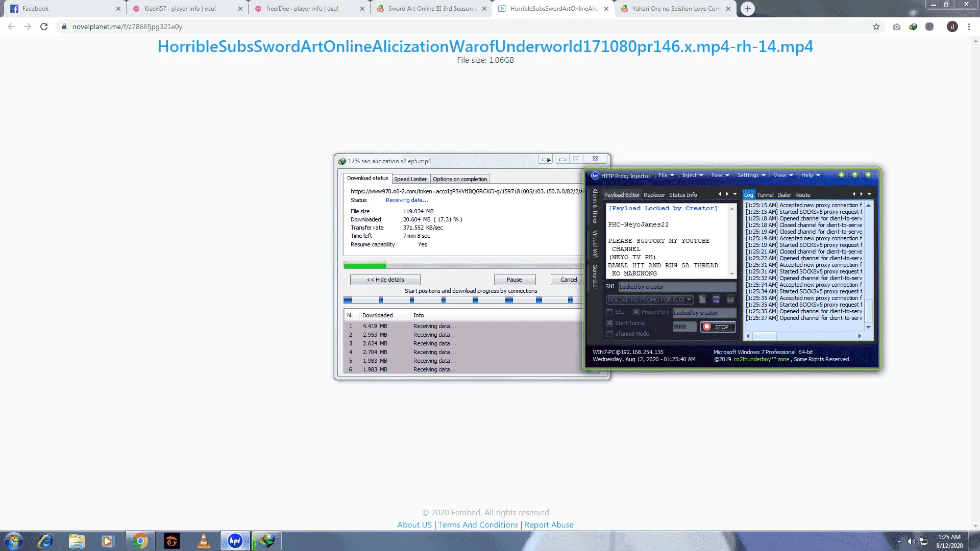Click the new config file icon in Injector
Image resolution: width=980 pixels, height=551 pixels.
[x=702, y=299]
